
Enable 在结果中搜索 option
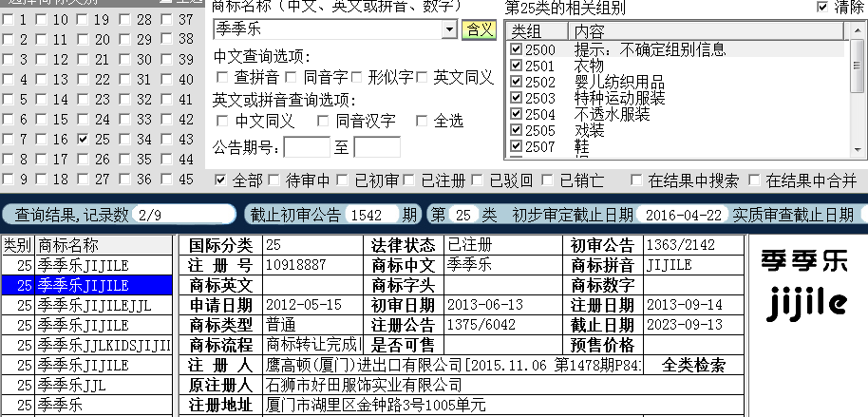click(x=636, y=180)
